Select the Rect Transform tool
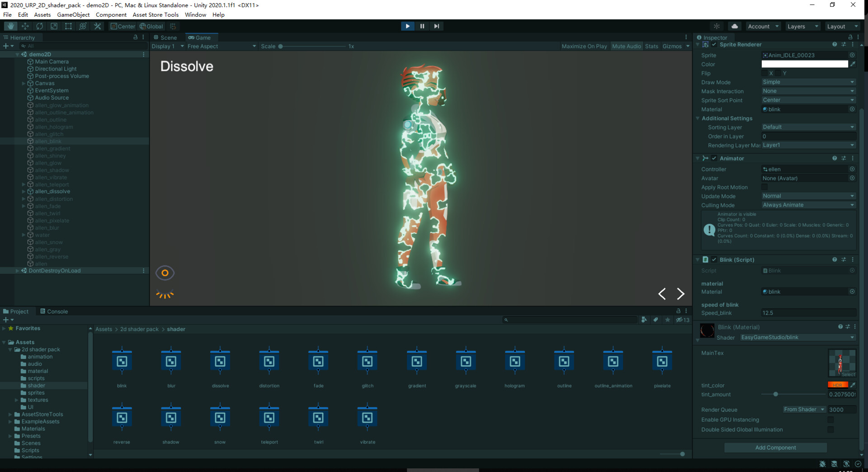868x472 pixels. [x=68, y=26]
